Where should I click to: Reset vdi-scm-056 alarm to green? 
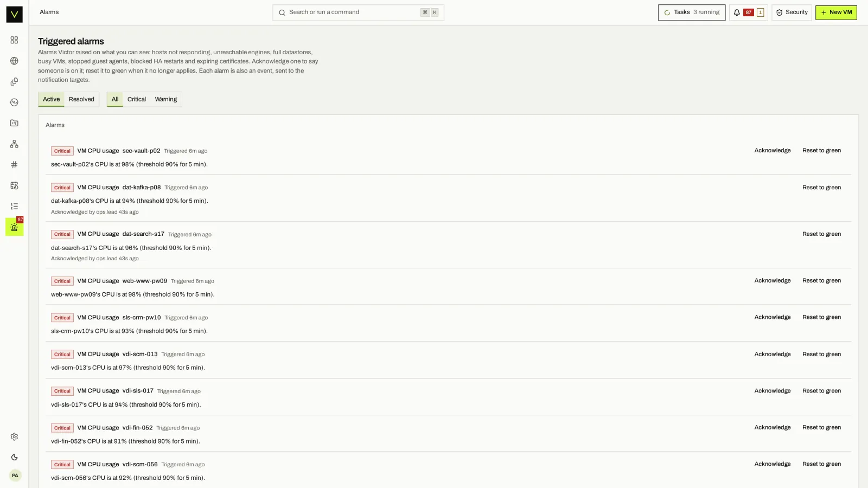tap(821, 464)
